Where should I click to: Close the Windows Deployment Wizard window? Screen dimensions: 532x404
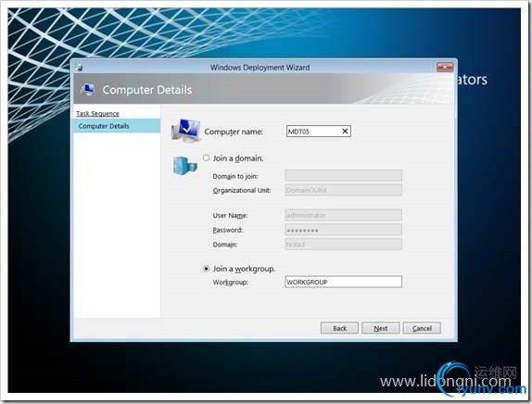(x=445, y=67)
